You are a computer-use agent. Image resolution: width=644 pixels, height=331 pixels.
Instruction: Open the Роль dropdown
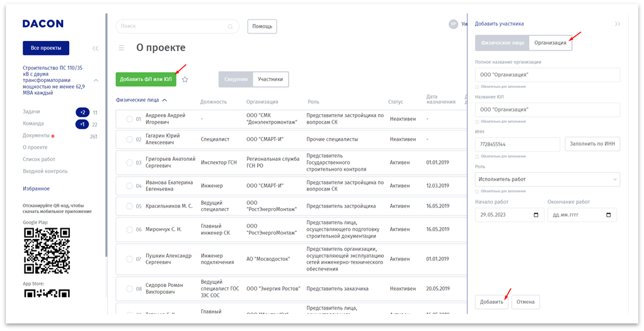(x=547, y=180)
